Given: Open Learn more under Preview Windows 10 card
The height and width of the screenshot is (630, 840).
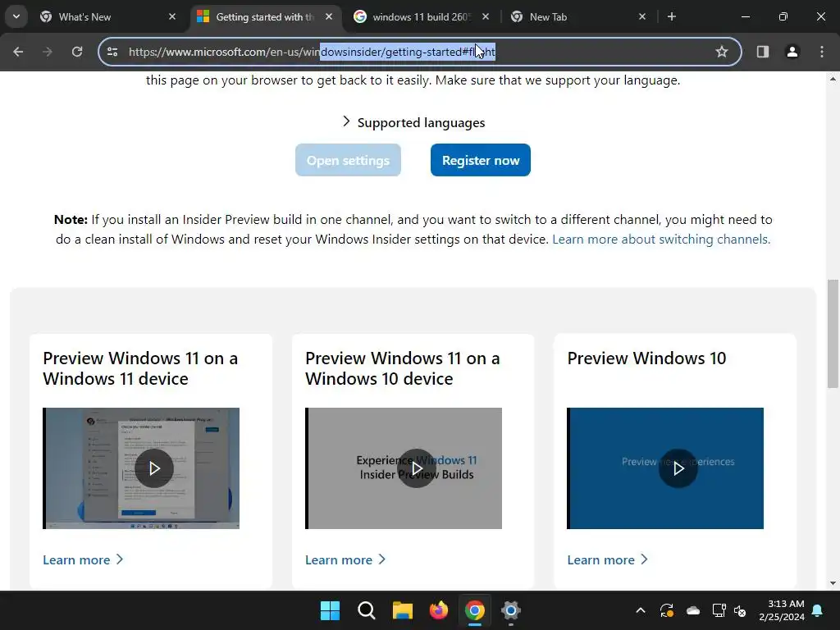Looking at the screenshot, I should click(608, 559).
